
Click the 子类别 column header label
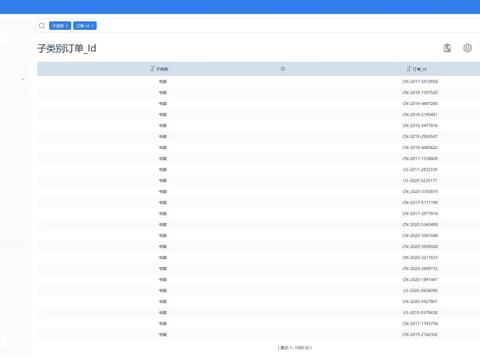(x=162, y=69)
